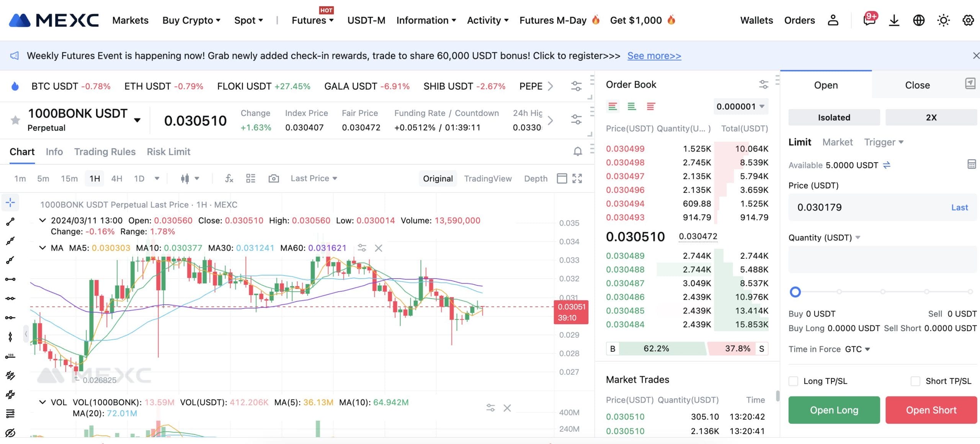Switch to the Info tab
The height and width of the screenshot is (444, 980).
click(54, 152)
